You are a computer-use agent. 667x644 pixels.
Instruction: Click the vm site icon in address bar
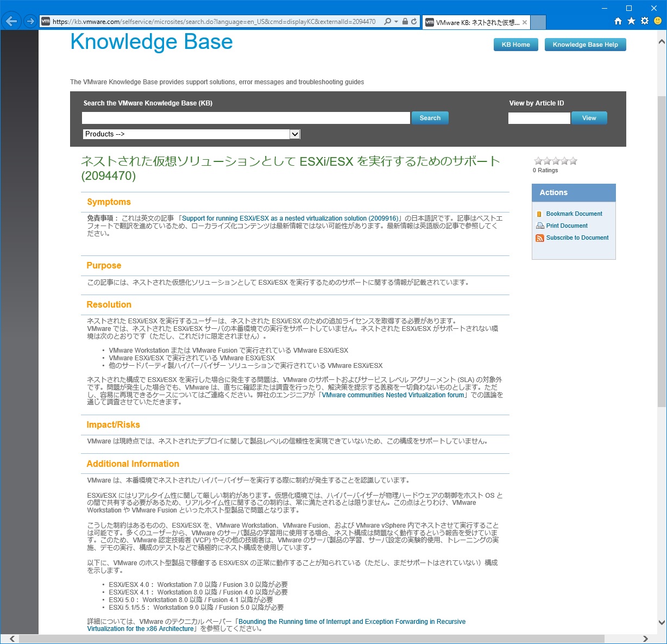click(x=46, y=22)
